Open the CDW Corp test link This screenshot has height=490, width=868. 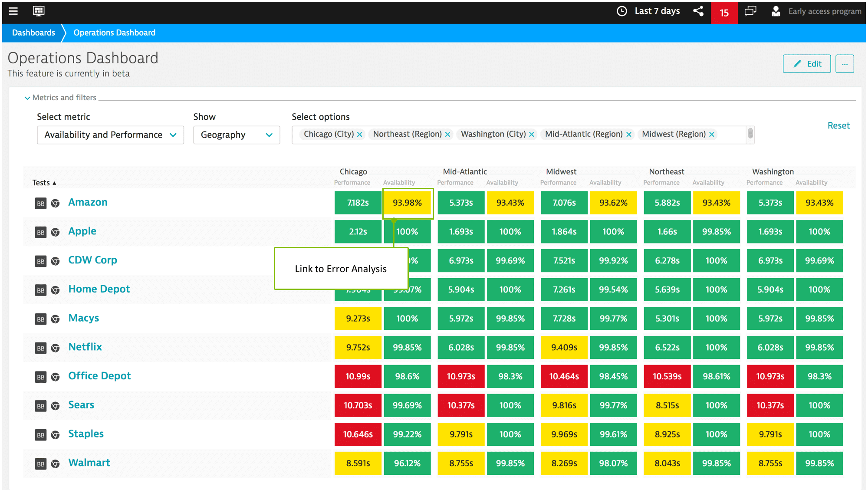click(92, 260)
